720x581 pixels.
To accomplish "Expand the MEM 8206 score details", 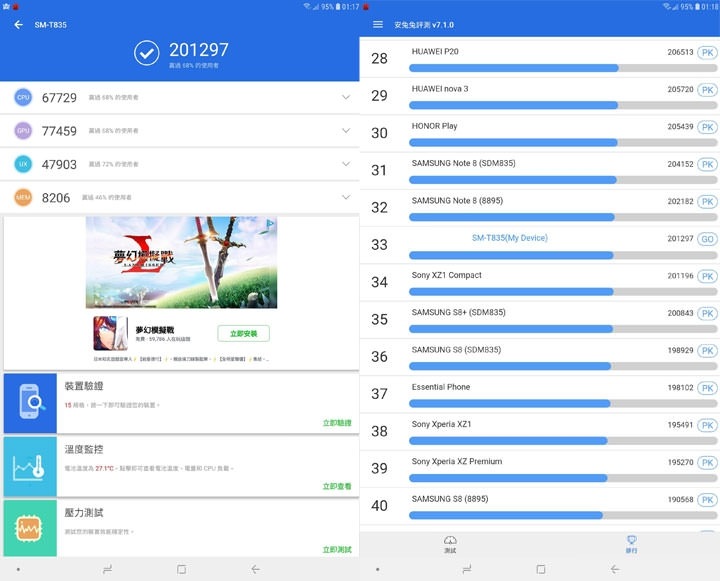I will (x=346, y=197).
